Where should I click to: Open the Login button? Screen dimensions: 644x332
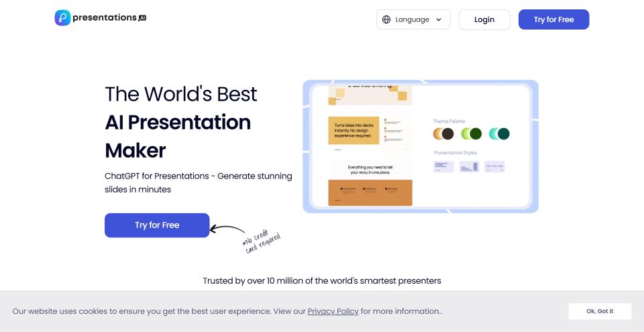click(484, 19)
